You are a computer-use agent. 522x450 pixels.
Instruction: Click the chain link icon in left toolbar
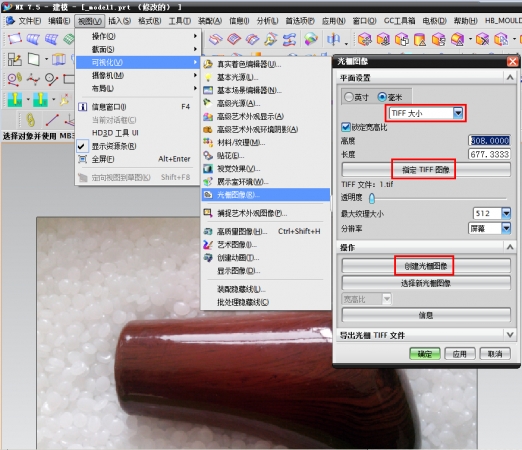30,120
